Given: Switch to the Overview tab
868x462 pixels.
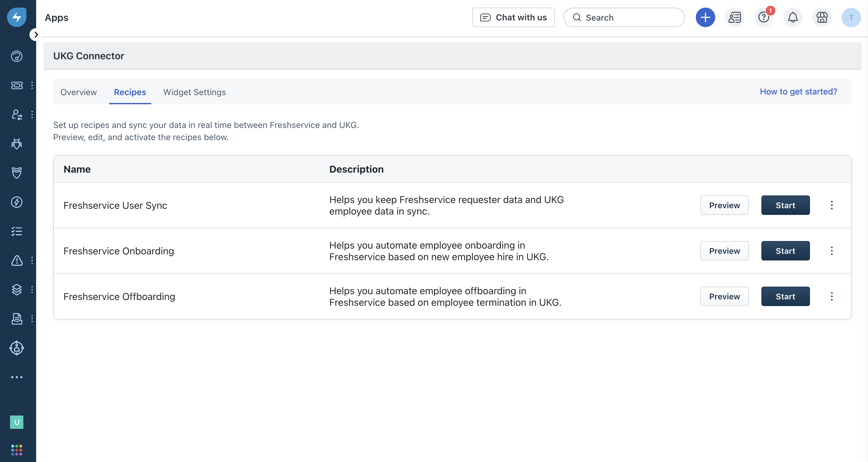Looking at the screenshot, I should click(x=79, y=92).
